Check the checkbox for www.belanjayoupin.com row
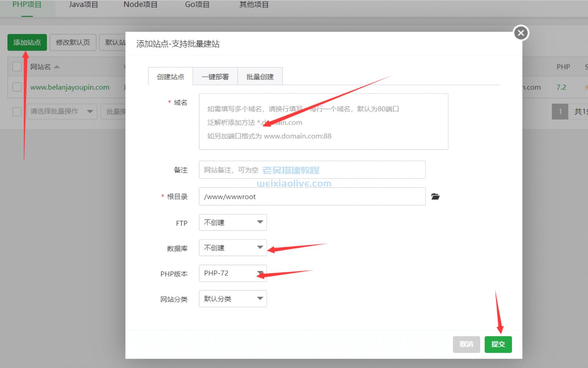 point(17,87)
